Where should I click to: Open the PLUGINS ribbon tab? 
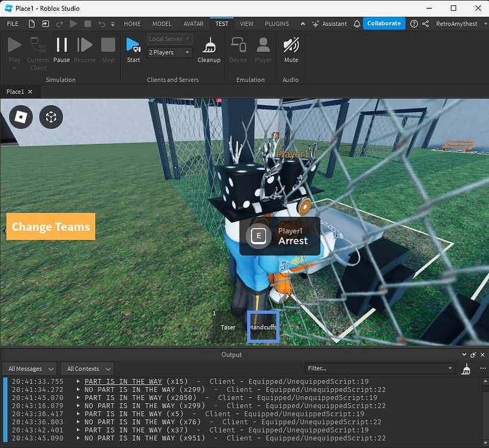tap(276, 24)
